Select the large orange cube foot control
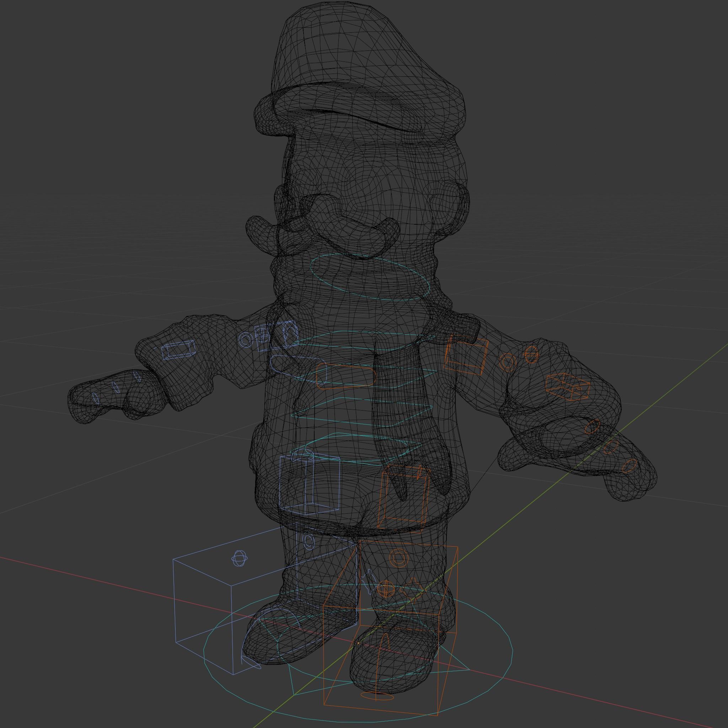The image size is (728, 728). (x=391, y=628)
